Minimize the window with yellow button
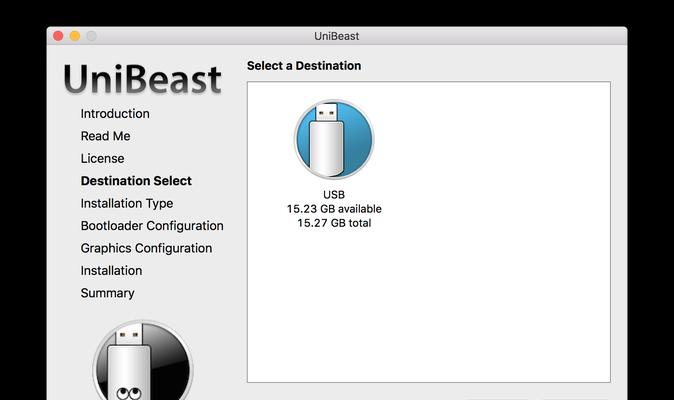 point(75,36)
